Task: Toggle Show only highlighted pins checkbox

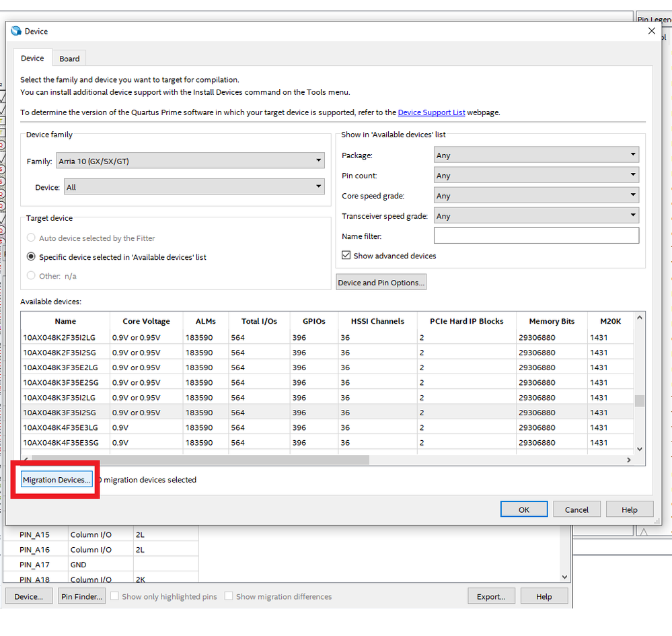Action: pos(114,596)
